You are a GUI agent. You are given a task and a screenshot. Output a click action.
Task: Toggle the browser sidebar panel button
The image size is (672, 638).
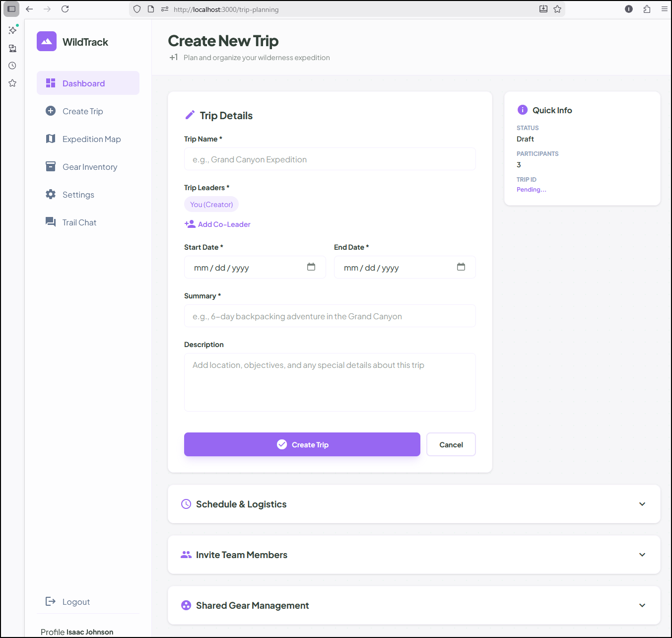(11, 9)
